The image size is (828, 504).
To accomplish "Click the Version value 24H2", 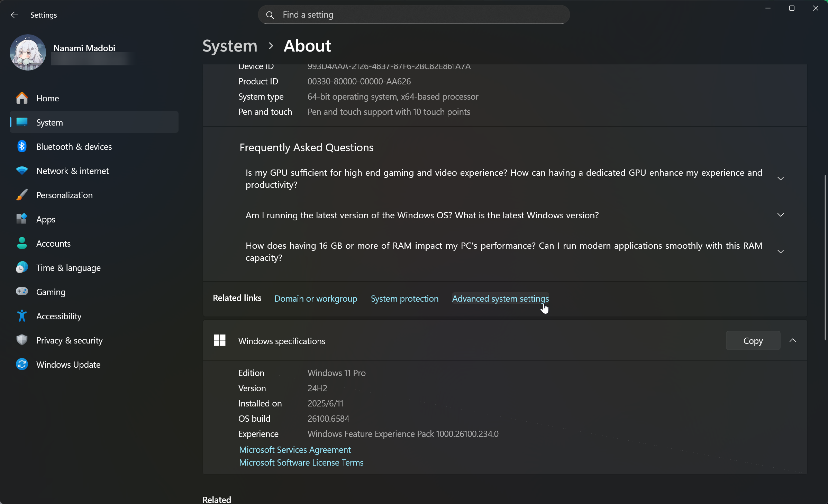I will (x=317, y=388).
